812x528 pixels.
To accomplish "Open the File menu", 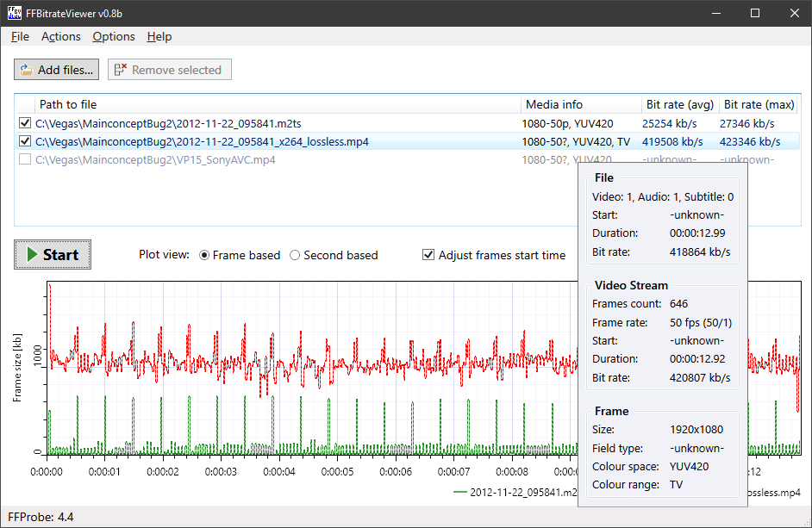I will pyautogui.click(x=20, y=37).
